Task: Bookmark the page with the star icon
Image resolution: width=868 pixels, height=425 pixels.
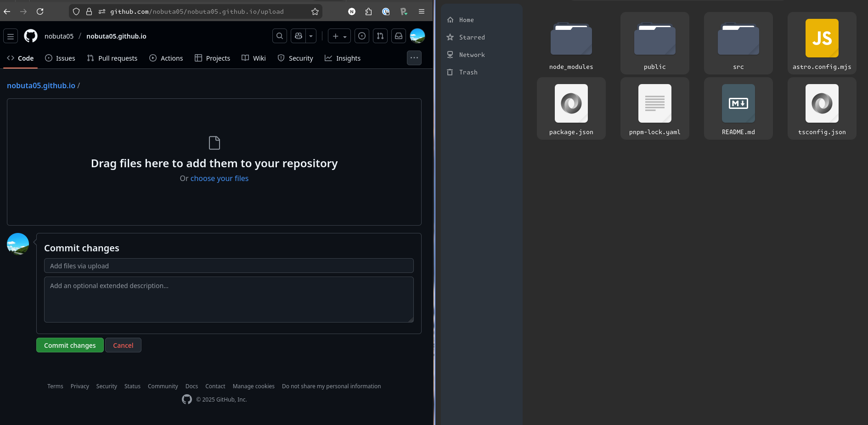Action: 315,11
